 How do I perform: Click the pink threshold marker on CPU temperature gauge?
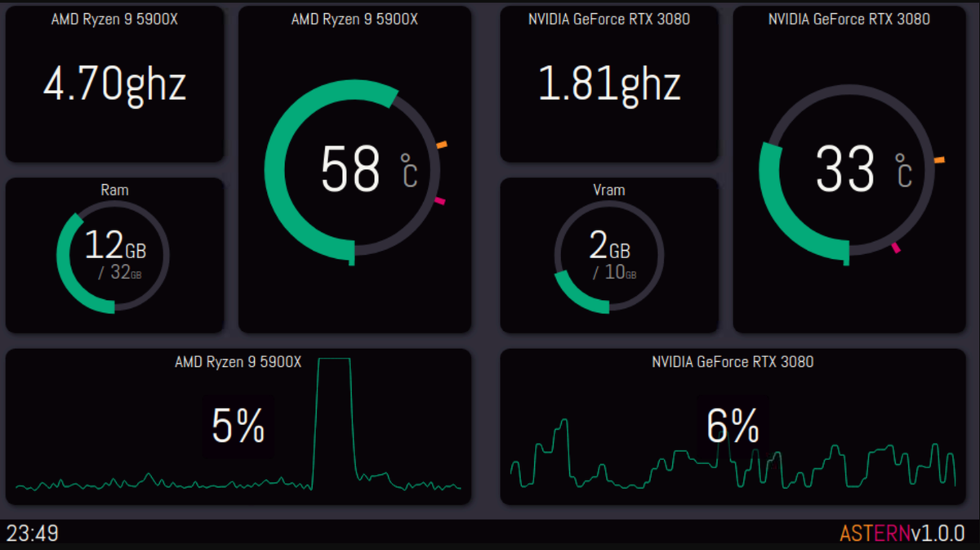coord(439,201)
